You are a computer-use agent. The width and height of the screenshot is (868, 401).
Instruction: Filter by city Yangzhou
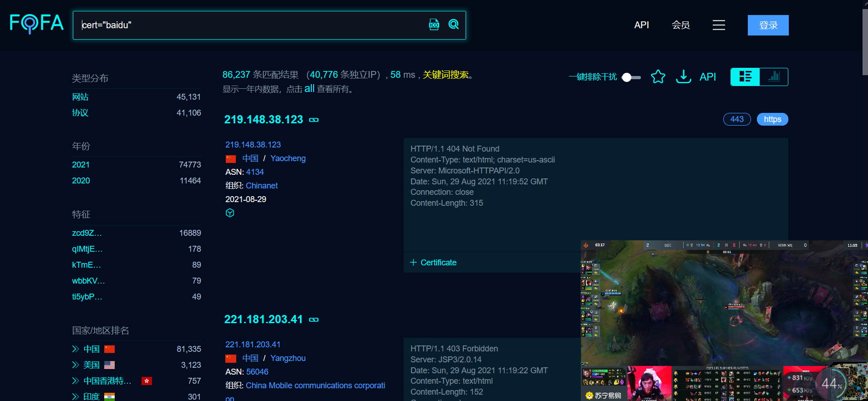pyautogui.click(x=288, y=358)
